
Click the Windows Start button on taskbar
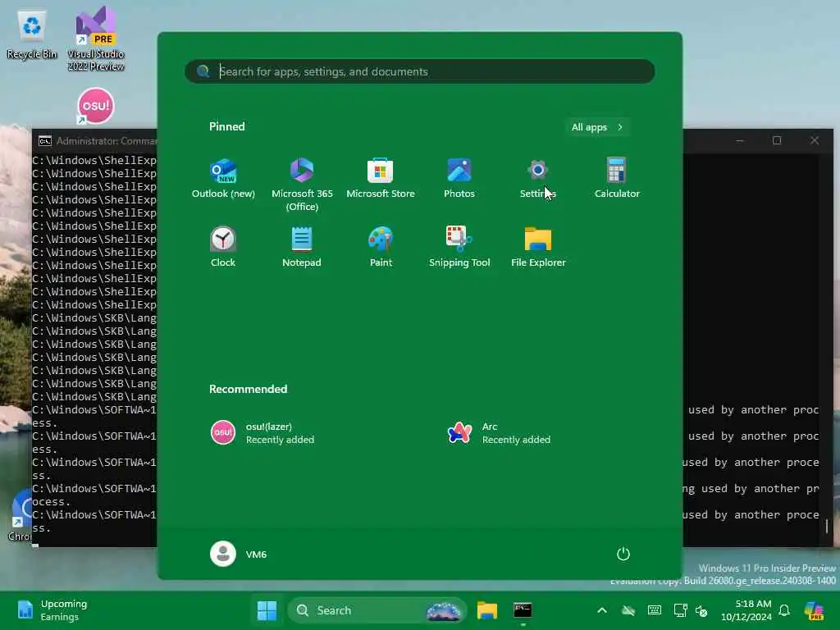[x=267, y=610]
